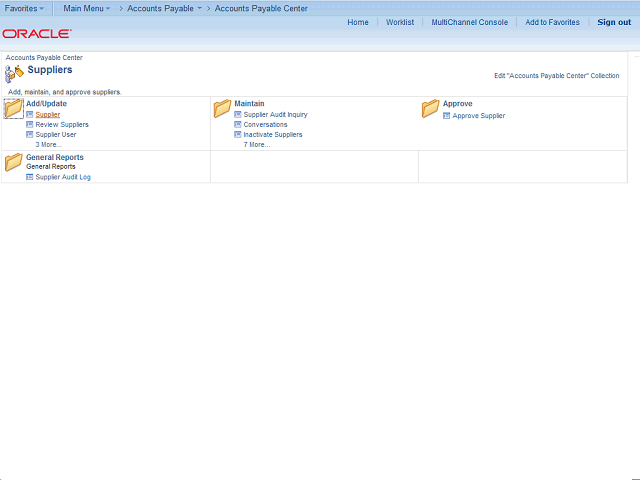
Task: Click the Maintain folder icon
Action: click(222, 109)
